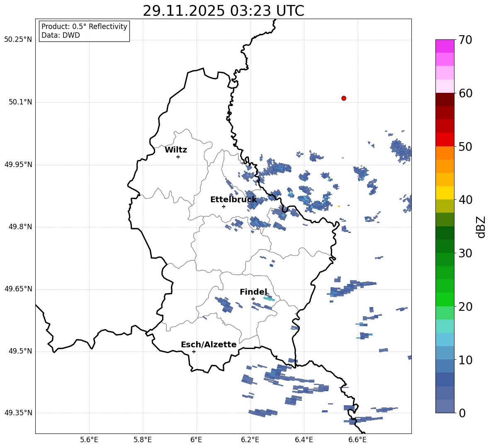The width and height of the screenshot is (491, 448).
Task: Click the magenta top colorbar segment
Action: (445, 46)
